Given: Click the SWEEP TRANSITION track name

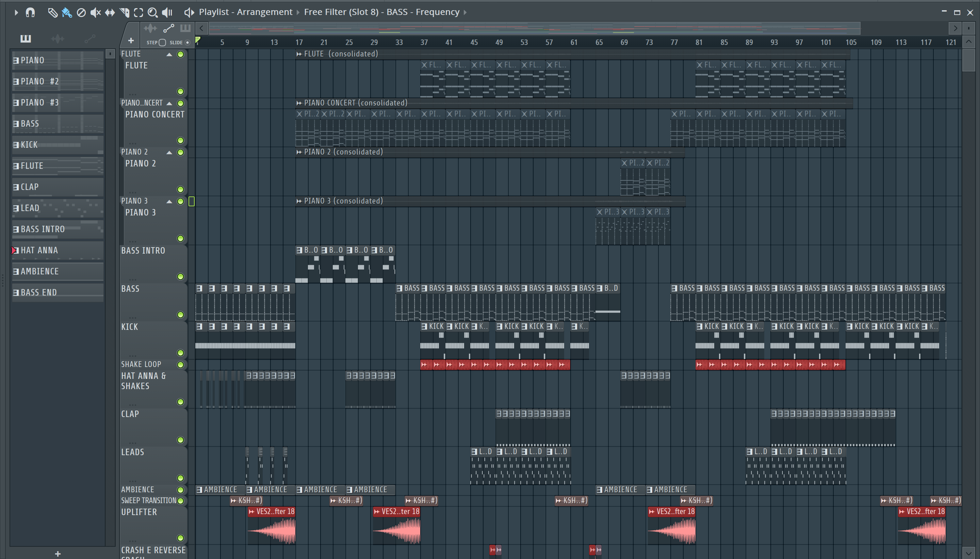Looking at the screenshot, I should pos(148,500).
